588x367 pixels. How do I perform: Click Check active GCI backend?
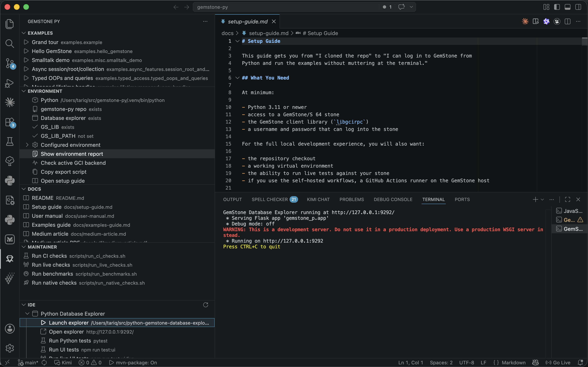point(117,163)
